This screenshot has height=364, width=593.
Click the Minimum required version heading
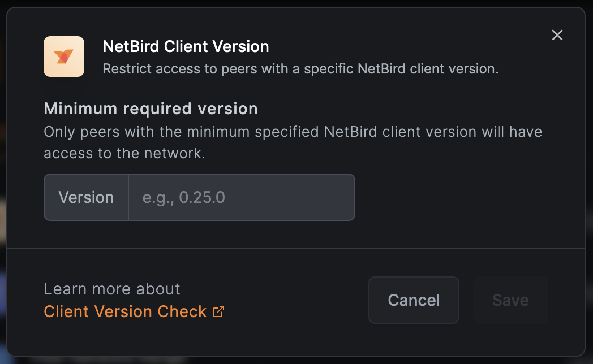click(151, 109)
